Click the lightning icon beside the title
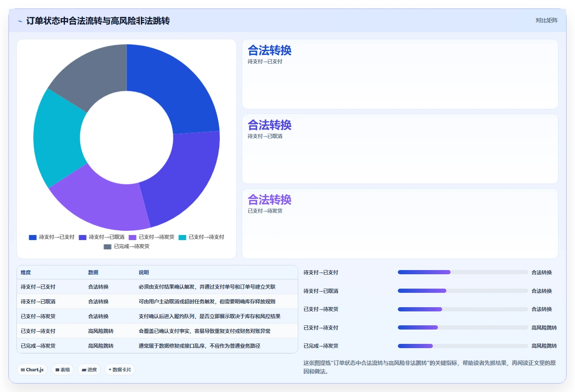The height and width of the screenshot is (392, 575). coord(20,21)
